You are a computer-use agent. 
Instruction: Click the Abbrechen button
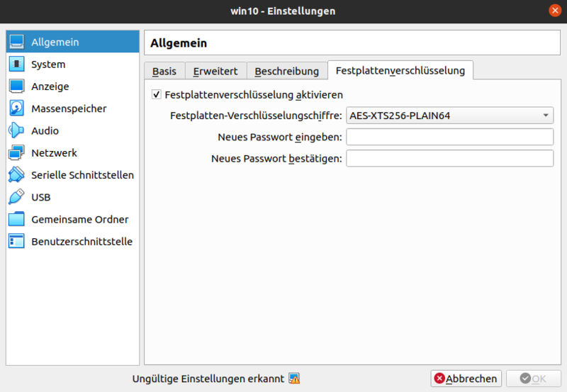pos(466,379)
